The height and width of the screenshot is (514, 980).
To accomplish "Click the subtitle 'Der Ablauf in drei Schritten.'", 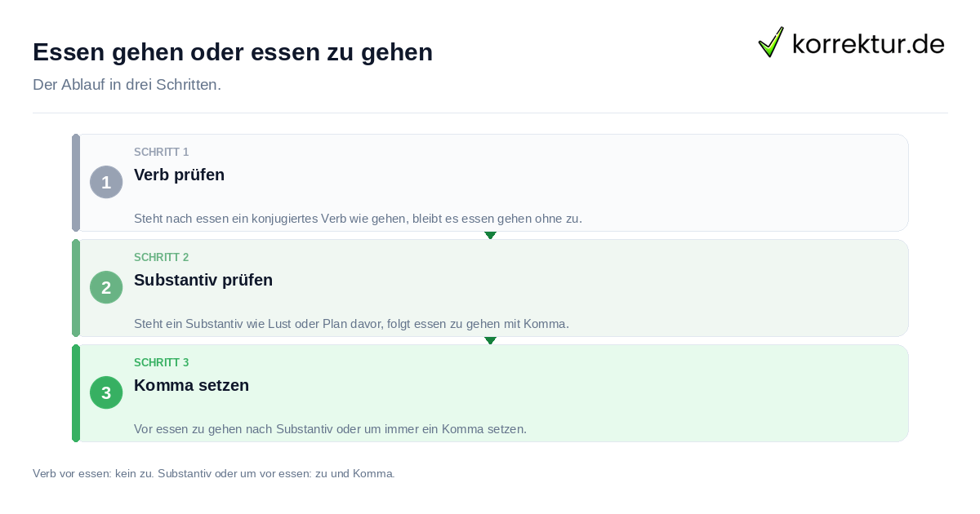I will point(127,85).
